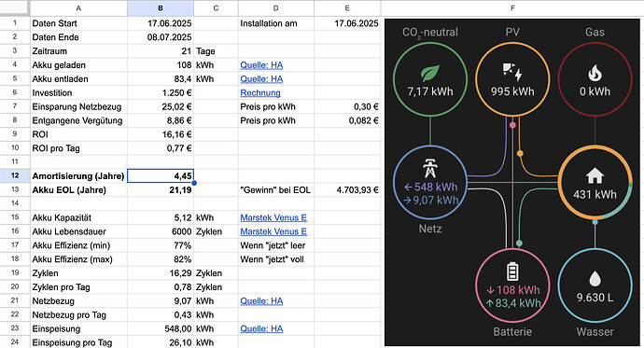Click the green leaf CO2-neutral icon
The height and width of the screenshot is (348, 644).
pyautogui.click(x=430, y=74)
